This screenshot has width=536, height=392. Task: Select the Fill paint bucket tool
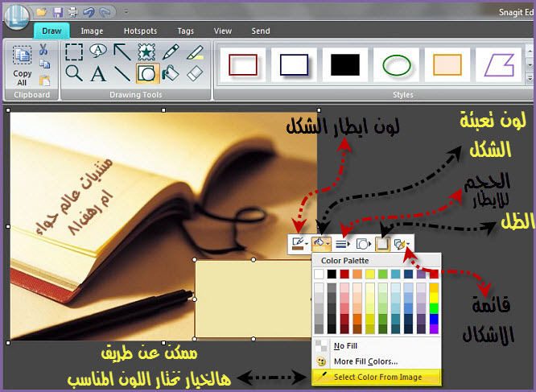pos(171,74)
